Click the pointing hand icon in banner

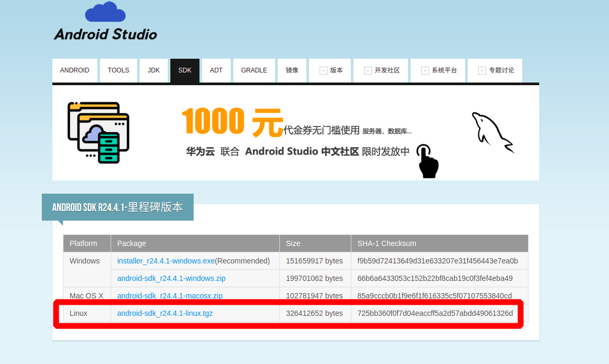coord(427,161)
